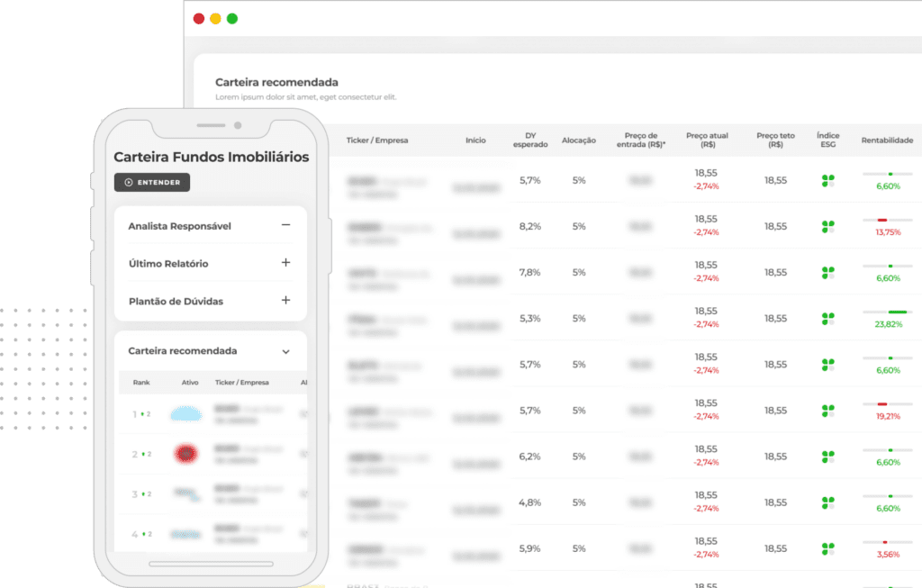The width and height of the screenshot is (922, 588).
Task: Select the 8,2% DY esperado value
Action: coord(529,226)
